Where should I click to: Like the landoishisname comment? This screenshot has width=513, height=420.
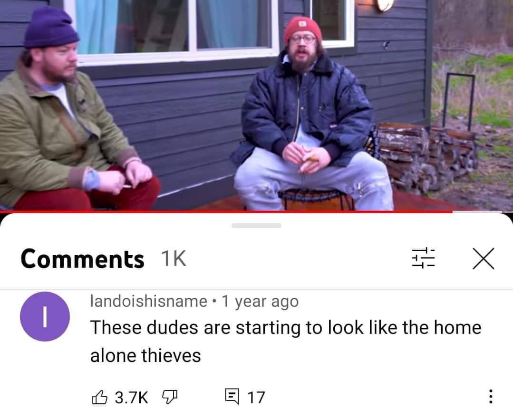click(x=99, y=398)
